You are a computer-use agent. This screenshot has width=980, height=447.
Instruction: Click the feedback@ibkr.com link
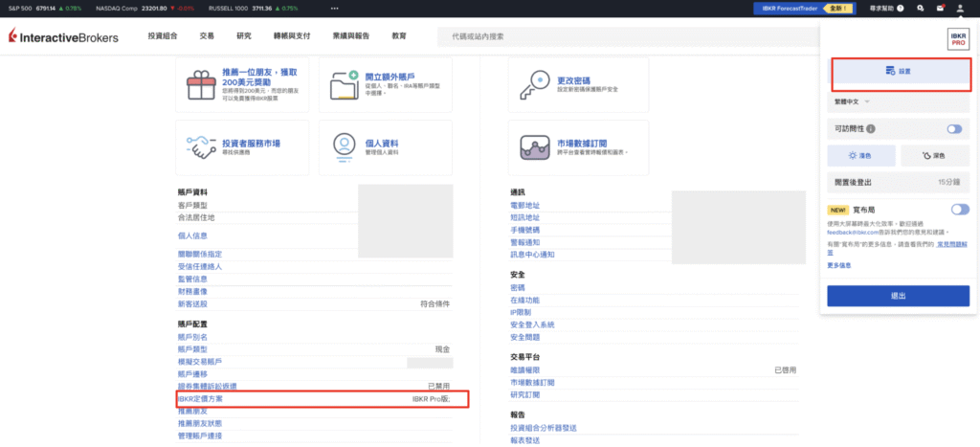pyautogui.click(x=852, y=232)
